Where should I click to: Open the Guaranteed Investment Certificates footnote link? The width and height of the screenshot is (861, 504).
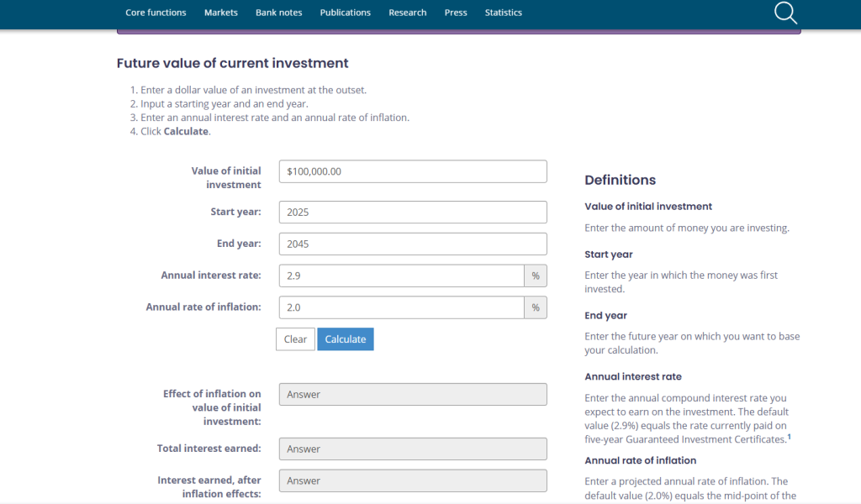(x=788, y=437)
